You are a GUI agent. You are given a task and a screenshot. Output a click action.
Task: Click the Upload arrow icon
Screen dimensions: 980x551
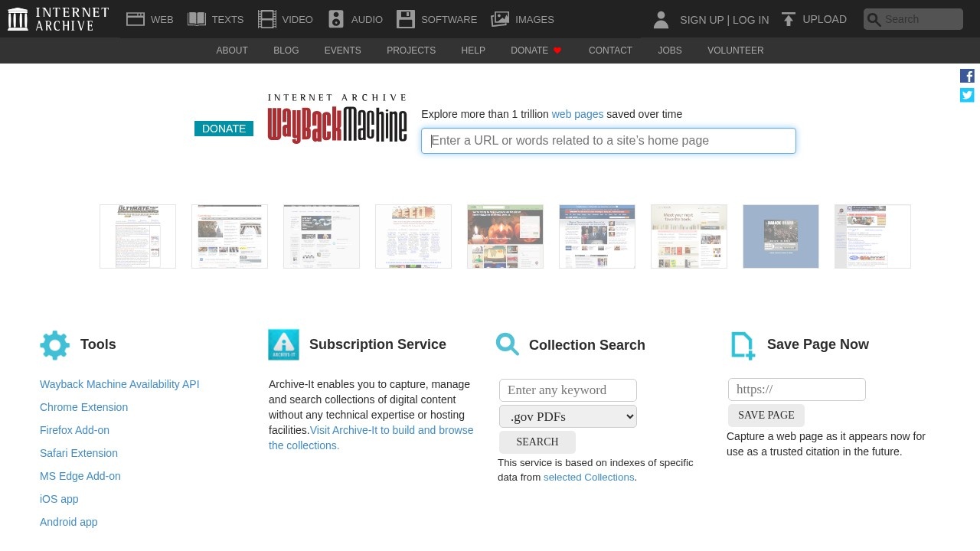[x=789, y=19]
